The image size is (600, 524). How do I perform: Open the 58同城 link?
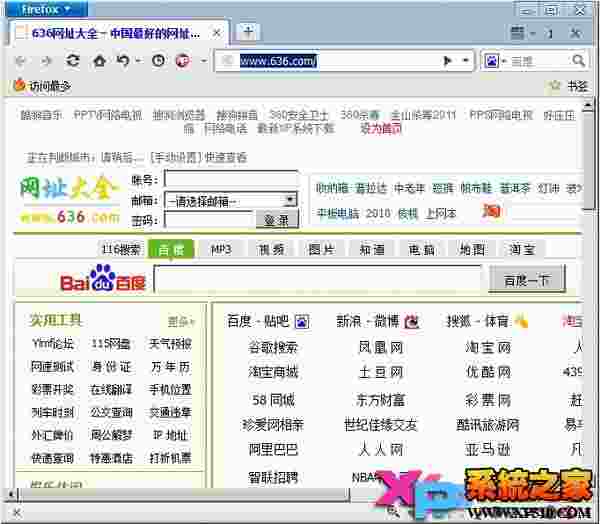pyautogui.click(x=273, y=400)
